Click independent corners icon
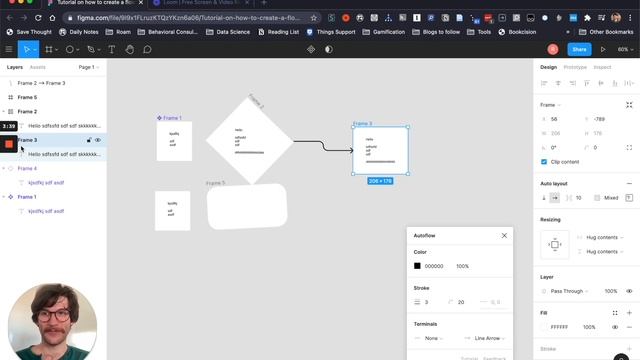Viewport: 640px width, 360px height. [x=629, y=147]
